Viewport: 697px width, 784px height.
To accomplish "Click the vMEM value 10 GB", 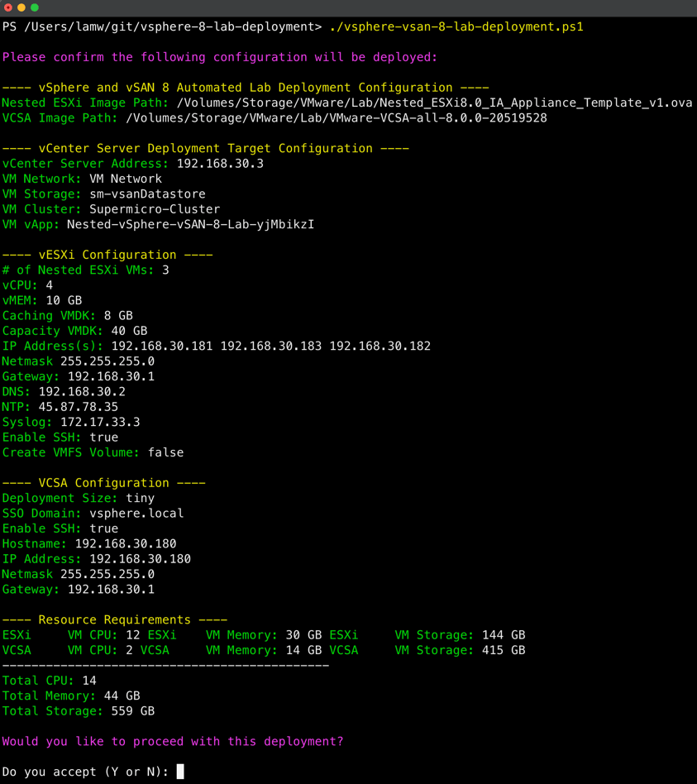I will [64, 300].
